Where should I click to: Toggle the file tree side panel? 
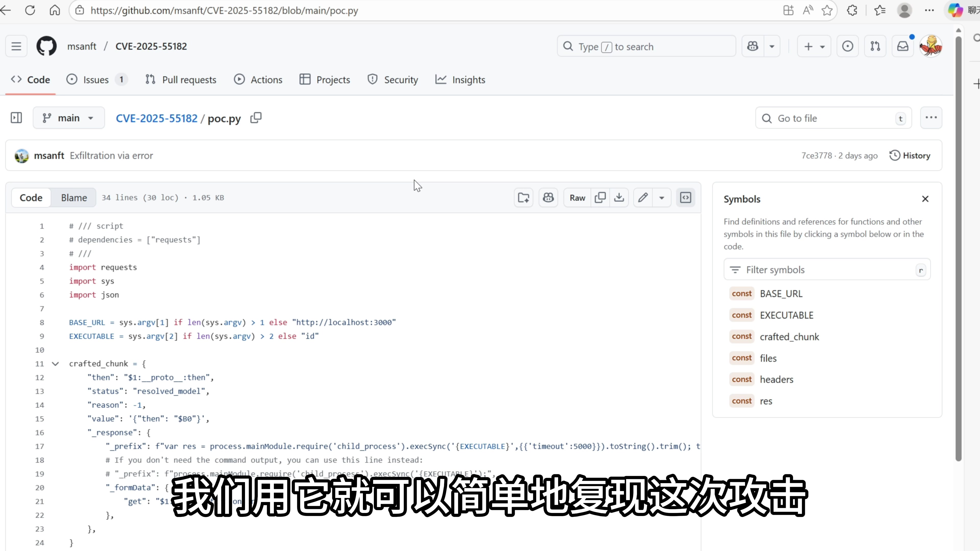pos(16,118)
